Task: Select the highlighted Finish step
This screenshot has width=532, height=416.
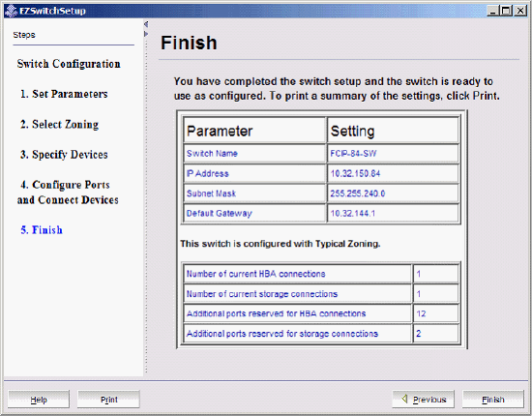Action: 42,230
